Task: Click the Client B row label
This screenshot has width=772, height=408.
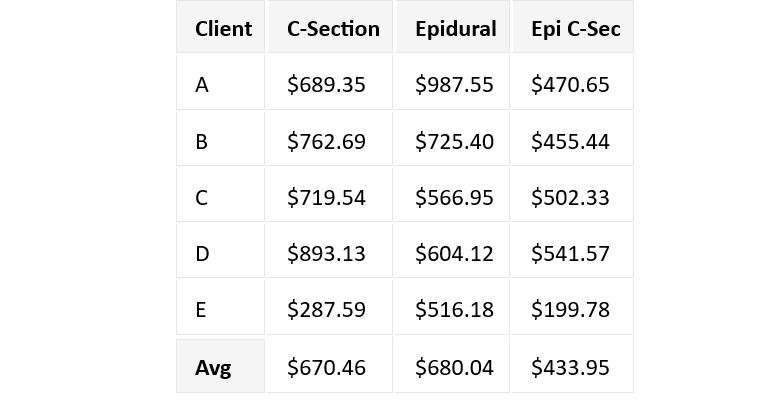Action: 202,141
